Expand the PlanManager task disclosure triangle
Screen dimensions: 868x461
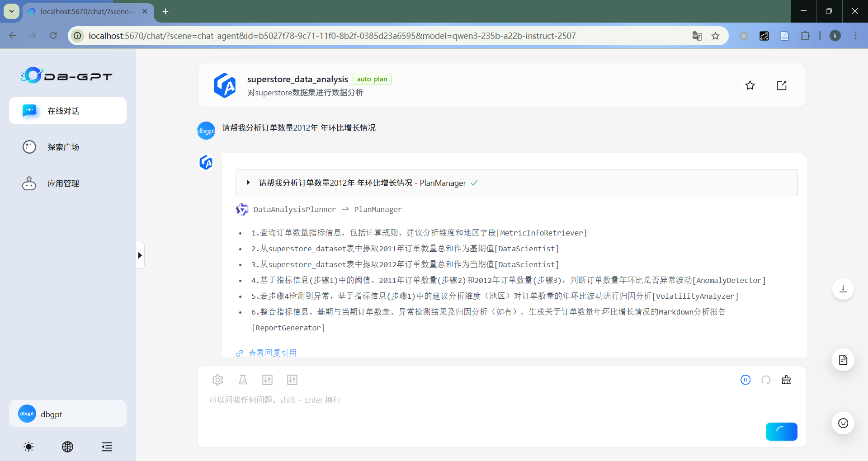coord(248,183)
